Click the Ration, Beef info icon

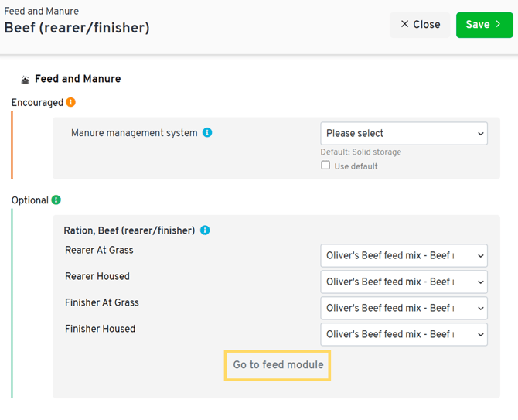click(205, 230)
